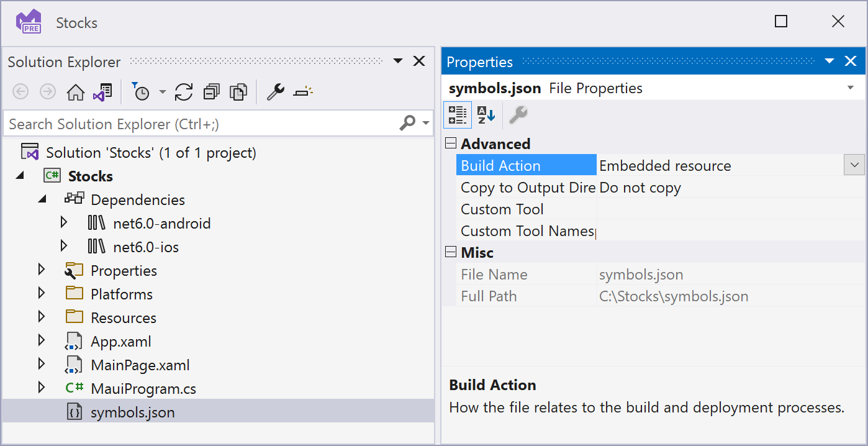The height and width of the screenshot is (446, 868).
Task: Select the Custom Tool property row
Action: 527,209
